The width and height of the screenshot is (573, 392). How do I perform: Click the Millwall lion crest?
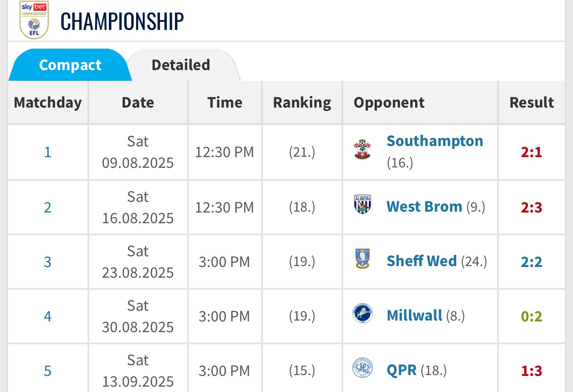[362, 313]
